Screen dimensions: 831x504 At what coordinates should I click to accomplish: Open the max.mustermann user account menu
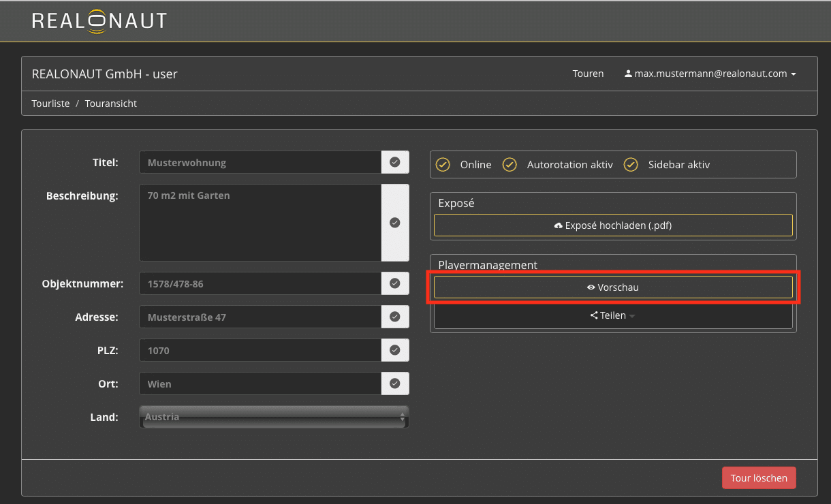point(710,74)
